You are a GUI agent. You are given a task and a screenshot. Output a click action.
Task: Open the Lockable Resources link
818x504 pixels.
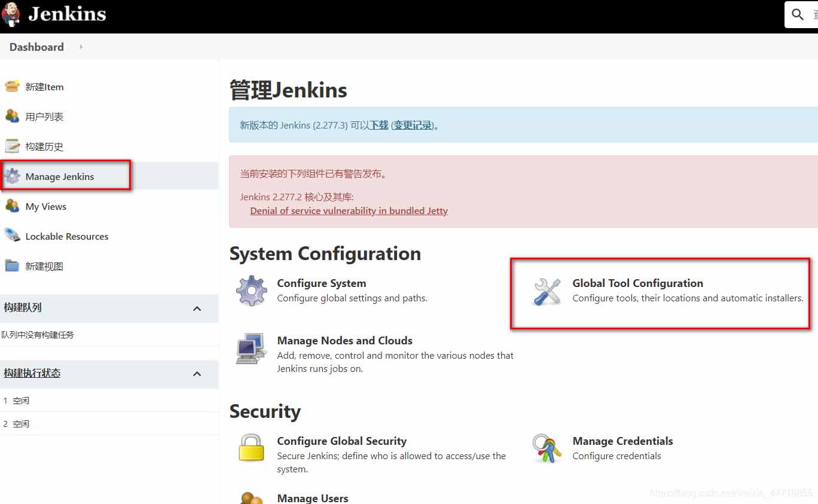[67, 236]
